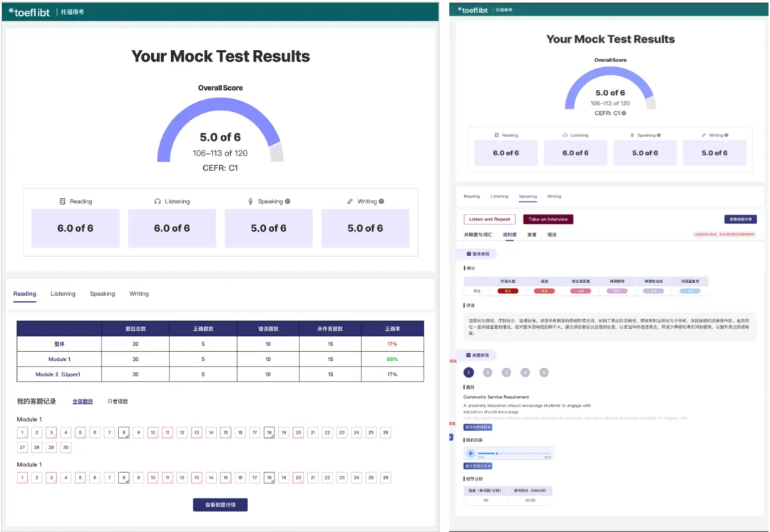This screenshot has height=532, width=770.
Task: Click 查看做题详情 button below answer grid
Action: (220, 505)
